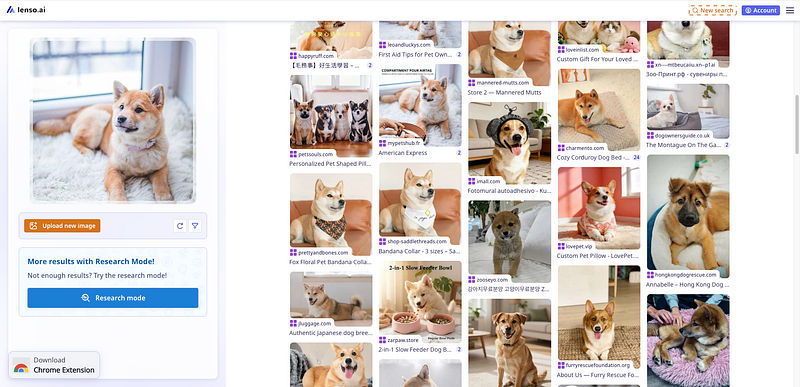The width and height of the screenshot is (800, 387).
Task: Click the dog wearing grey hat thumbnail
Action: point(509,143)
